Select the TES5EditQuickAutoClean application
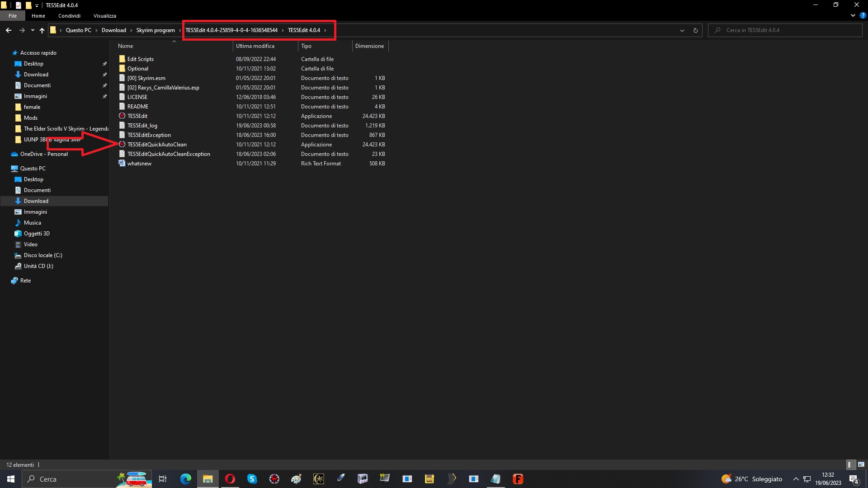The height and width of the screenshot is (488, 868). point(157,145)
